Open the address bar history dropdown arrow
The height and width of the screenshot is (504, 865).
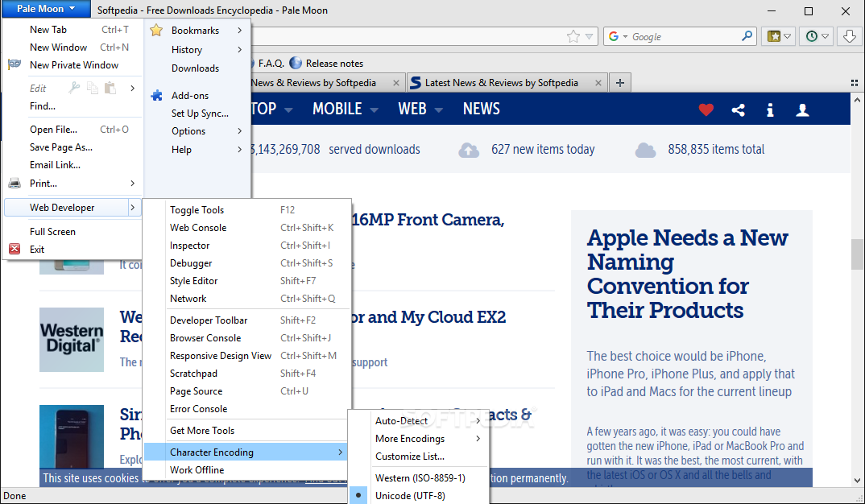[x=590, y=37]
